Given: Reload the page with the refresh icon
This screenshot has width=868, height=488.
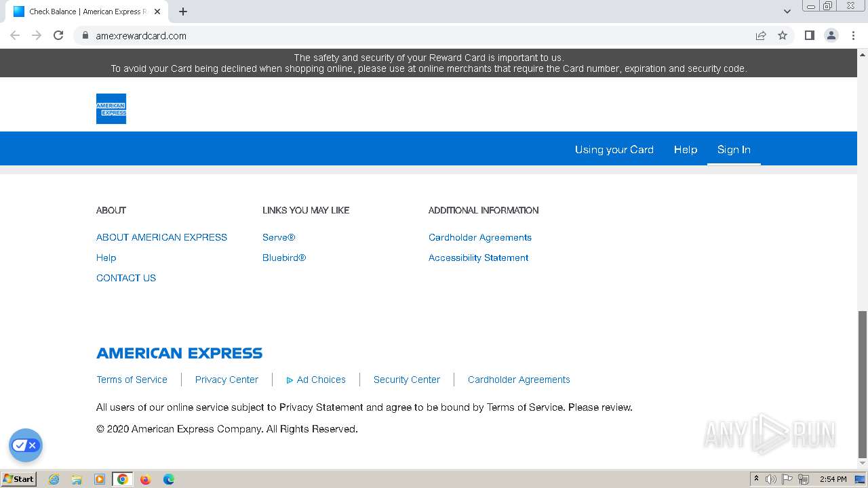Looking at the screenshot, I should tap(58, 35).
